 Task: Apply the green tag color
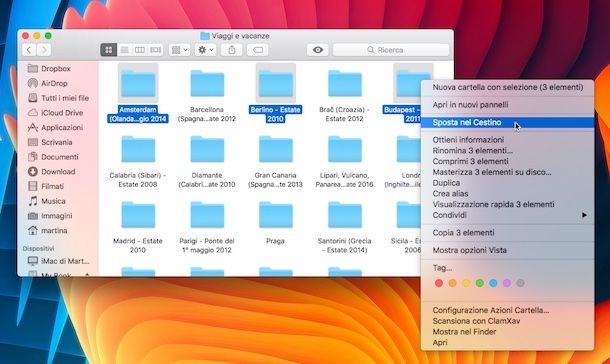pyautogui.click(x=480, y=283)
